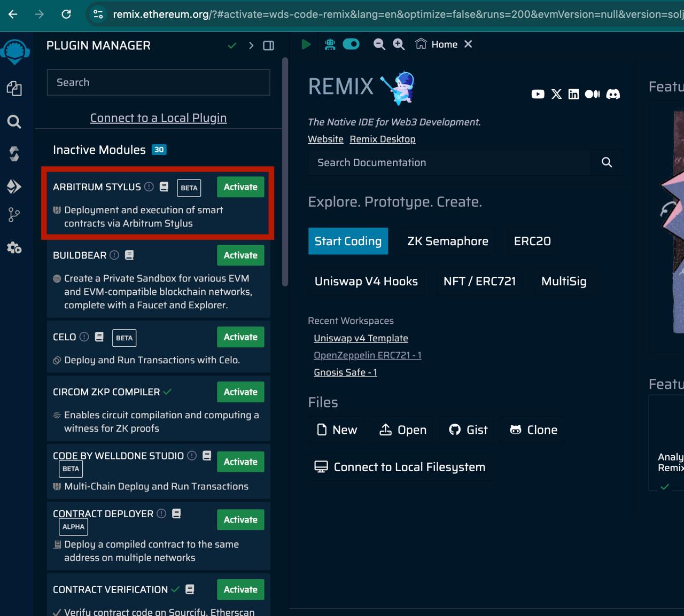Image resolution: width=684 pixels, height=616 pixels.
Task: Click the Remix logo icon in sidebar
Action: pyautogui.click(x=14, y=52)
